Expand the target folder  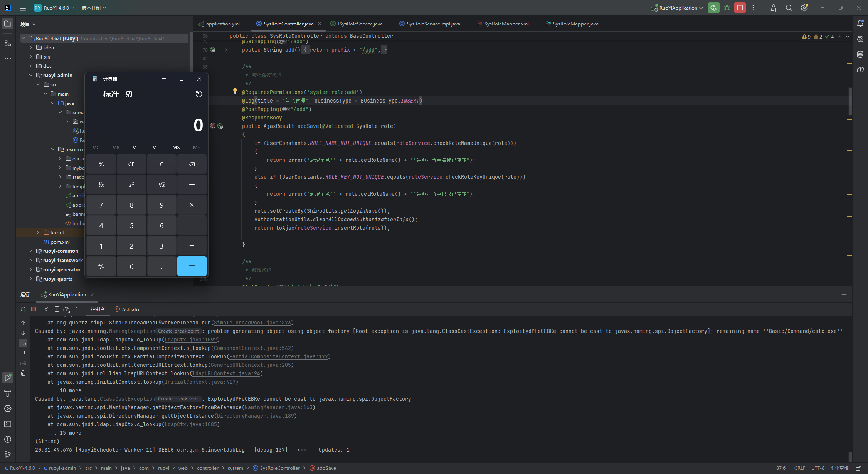point(38,232)
